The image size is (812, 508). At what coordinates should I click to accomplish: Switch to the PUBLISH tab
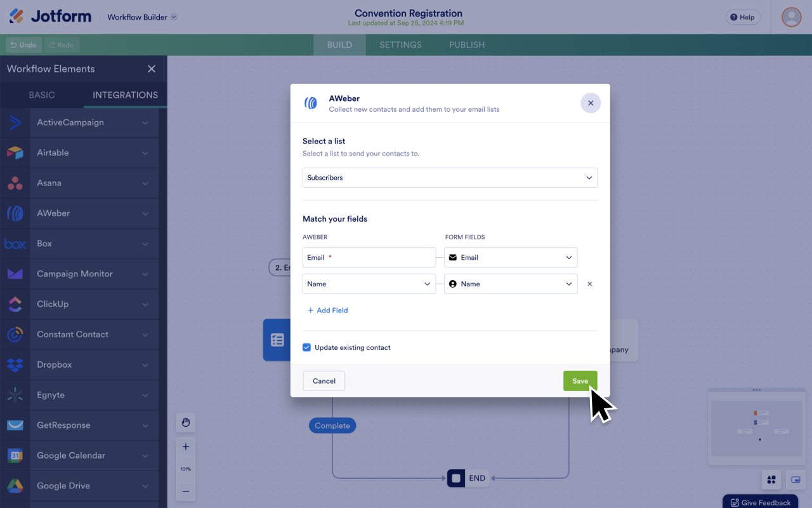point(467,45)
